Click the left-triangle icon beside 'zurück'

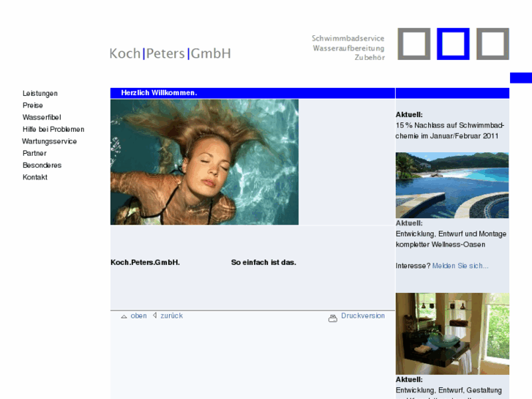pos(154,316)
